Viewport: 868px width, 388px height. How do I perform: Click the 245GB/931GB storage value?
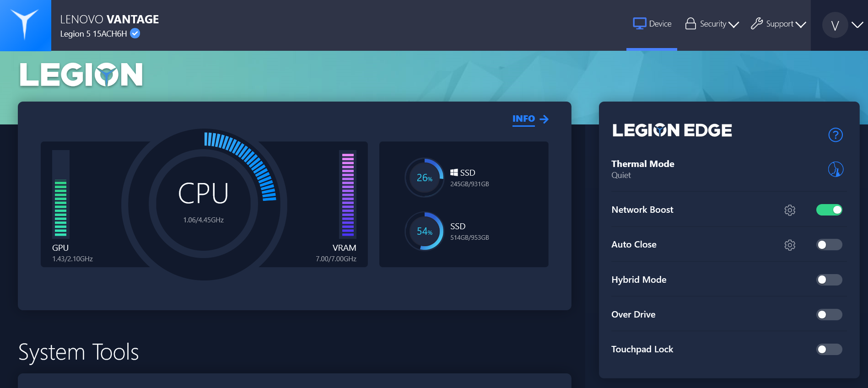469,184
